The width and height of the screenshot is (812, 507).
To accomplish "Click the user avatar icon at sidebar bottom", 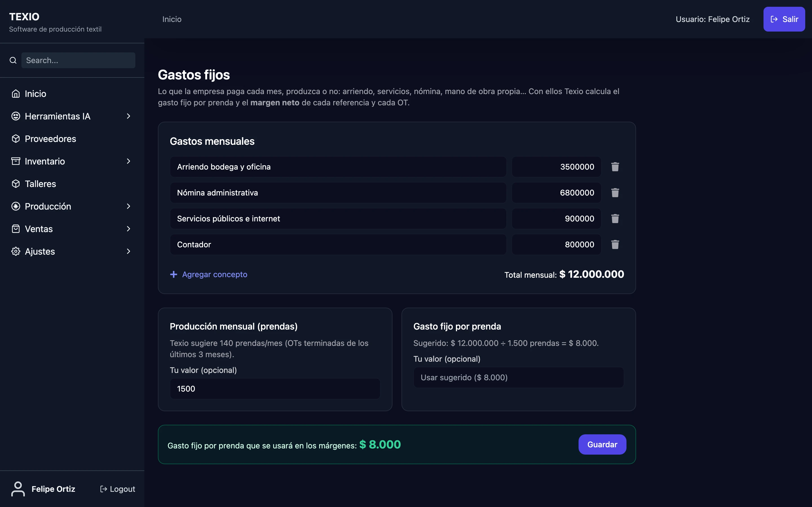I will click(18, 489).
